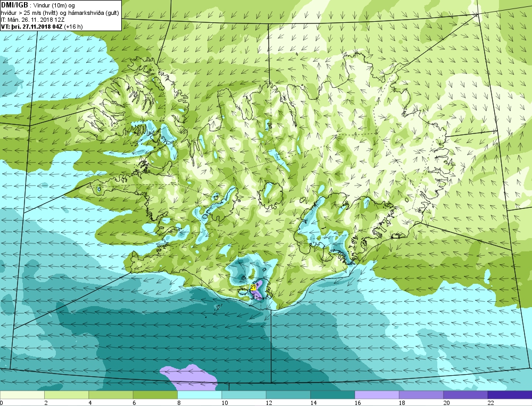Click the 0–2 m/s palest legend swatch
The height and width of the screenshot is (406, 532).
(22, 395)
